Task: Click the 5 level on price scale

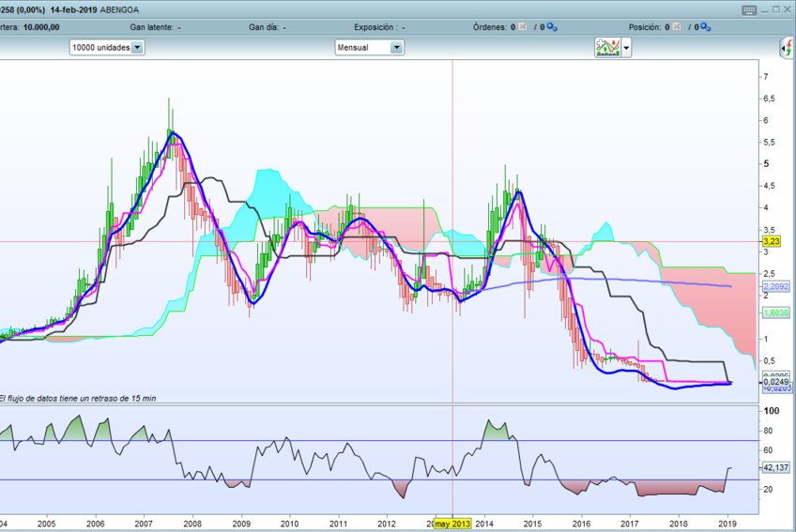Action: point(767,164)
